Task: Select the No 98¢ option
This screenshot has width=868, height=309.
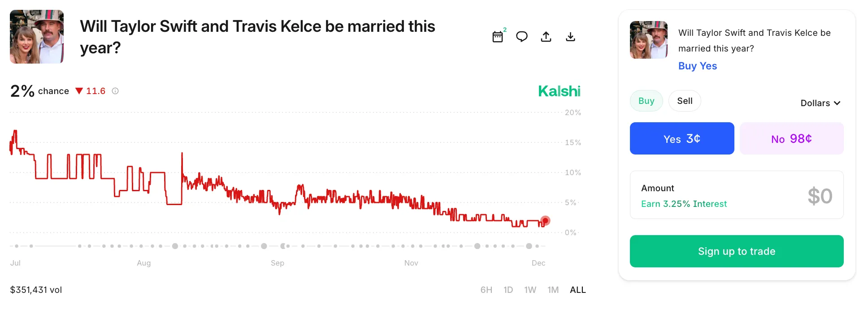Action: [x=791, y=138]
